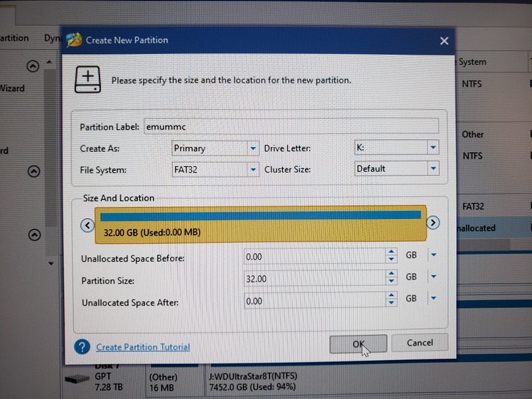
Task: Click the OK button
Action: (x=358, y=344)
